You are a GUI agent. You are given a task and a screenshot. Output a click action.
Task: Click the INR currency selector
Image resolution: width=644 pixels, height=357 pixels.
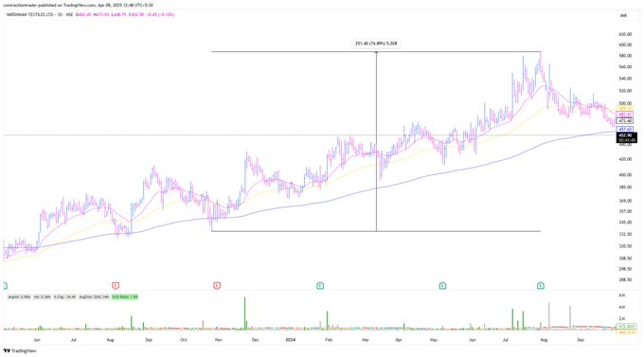coord(623,15)
